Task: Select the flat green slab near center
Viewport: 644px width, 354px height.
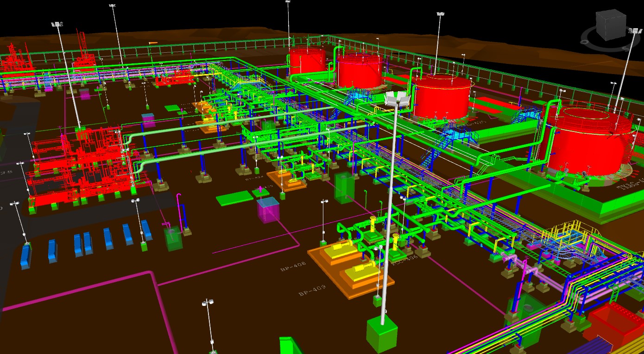Action: click(x=234, y=198)
